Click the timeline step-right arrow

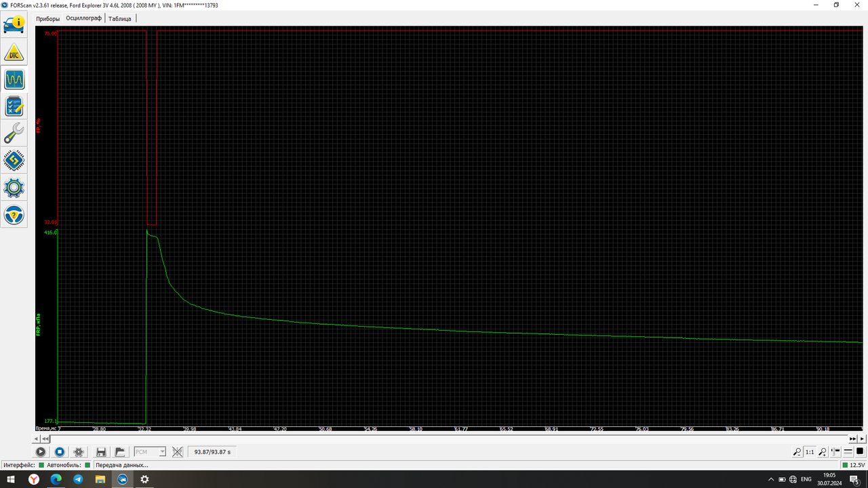[x=863, y=439]
